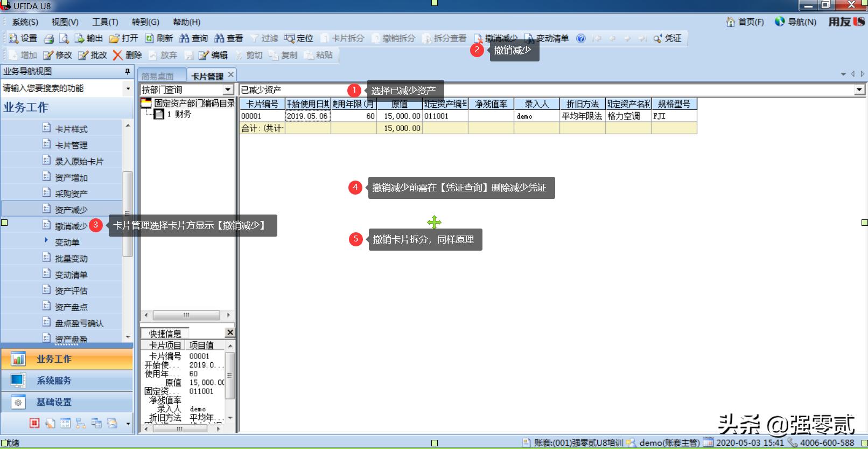Close the 卡片管理 tab
Screen dimensions: 868x449
[x=231, y=75]
